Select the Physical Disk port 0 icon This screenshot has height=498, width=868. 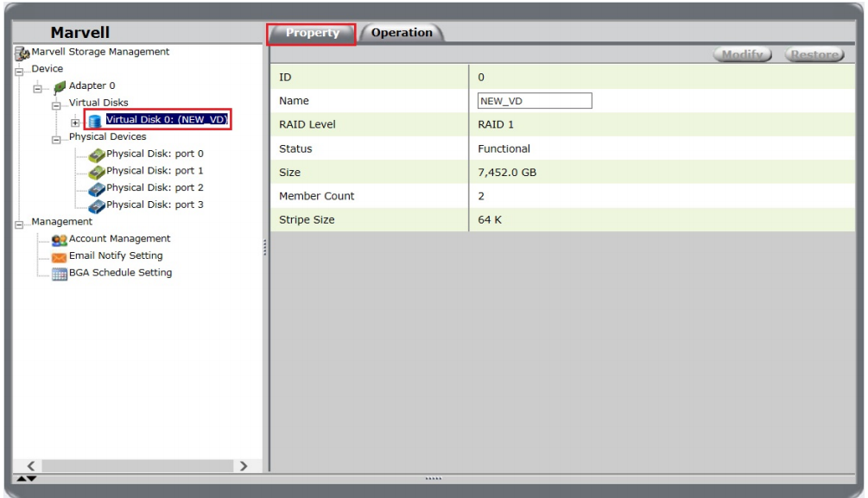pyautogui.click(x=95, y=154)
